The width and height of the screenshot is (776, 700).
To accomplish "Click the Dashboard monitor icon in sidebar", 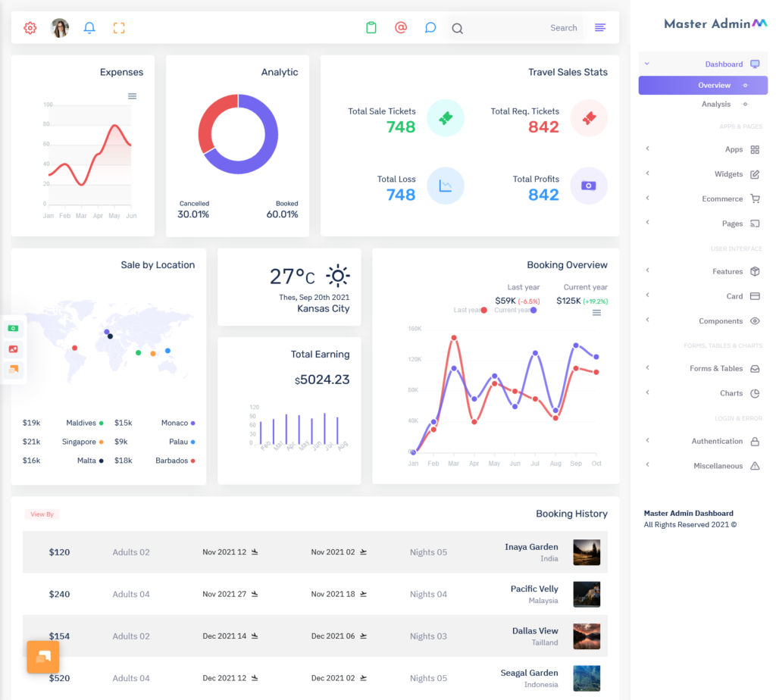I will point(753,64).
